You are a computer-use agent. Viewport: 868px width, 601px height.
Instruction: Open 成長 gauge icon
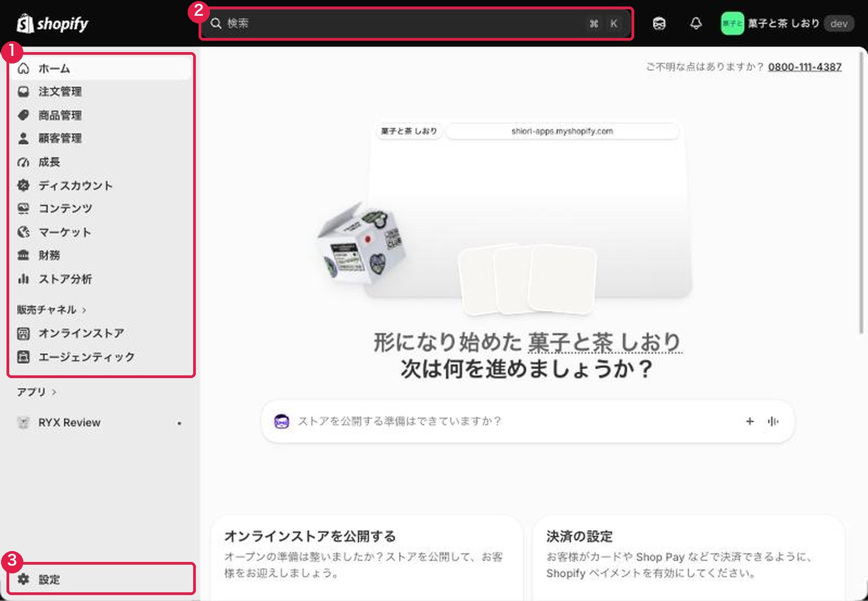[x=23, y=162]
